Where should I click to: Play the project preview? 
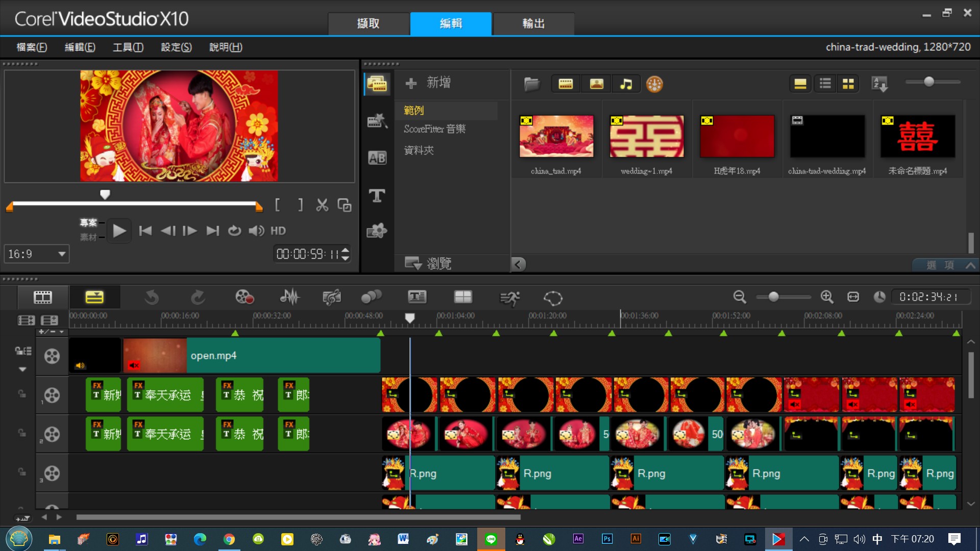pos(119,231)
